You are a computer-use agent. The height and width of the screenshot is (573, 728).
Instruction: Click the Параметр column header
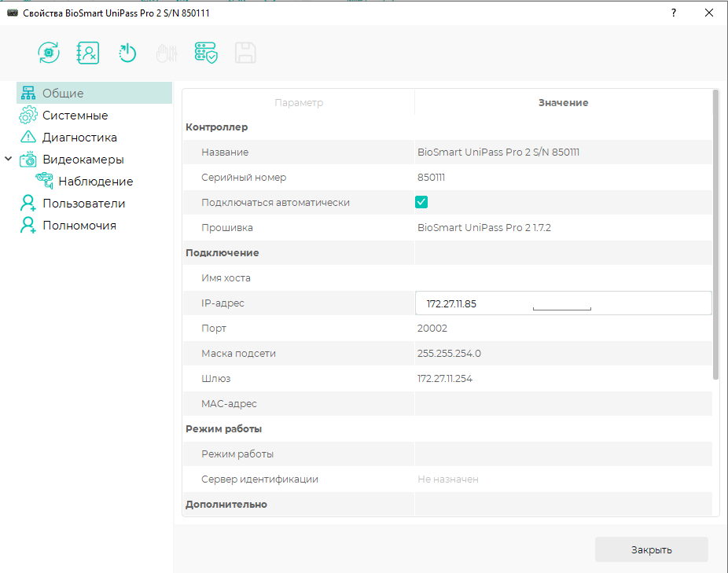tap(299, 103)
